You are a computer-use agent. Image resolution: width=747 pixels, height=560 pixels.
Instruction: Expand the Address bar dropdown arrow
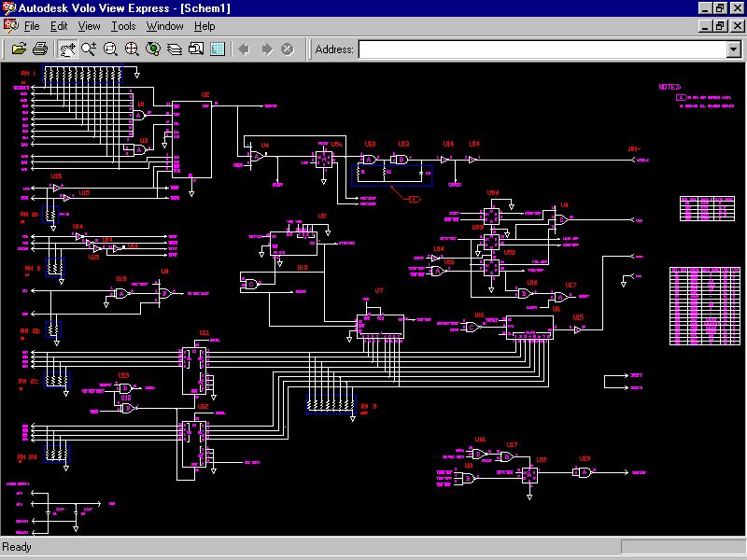pos(734,49)
